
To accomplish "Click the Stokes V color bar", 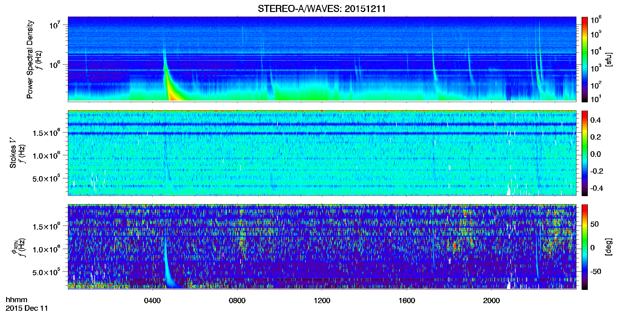I will (584, 153).
